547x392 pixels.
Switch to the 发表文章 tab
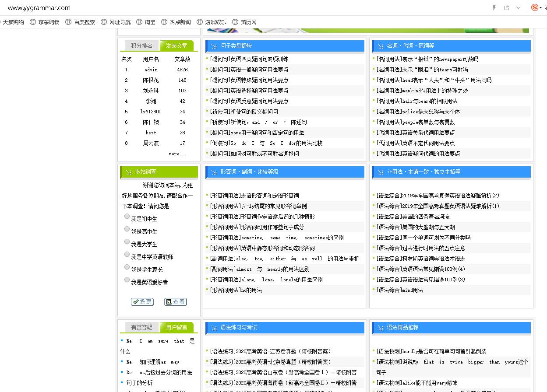click(177, 45)
